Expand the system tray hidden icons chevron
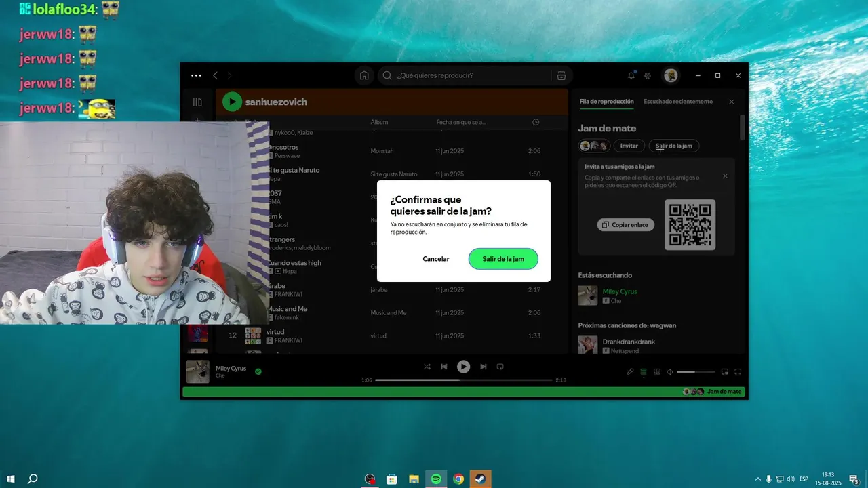This screenshot has width=868, height=488. tap(758, 479)
